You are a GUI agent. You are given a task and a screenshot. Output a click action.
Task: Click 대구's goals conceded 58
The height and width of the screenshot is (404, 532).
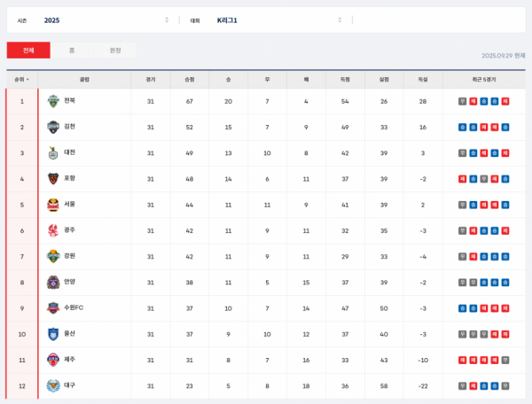pyautogui.click(x=384, y=385)
